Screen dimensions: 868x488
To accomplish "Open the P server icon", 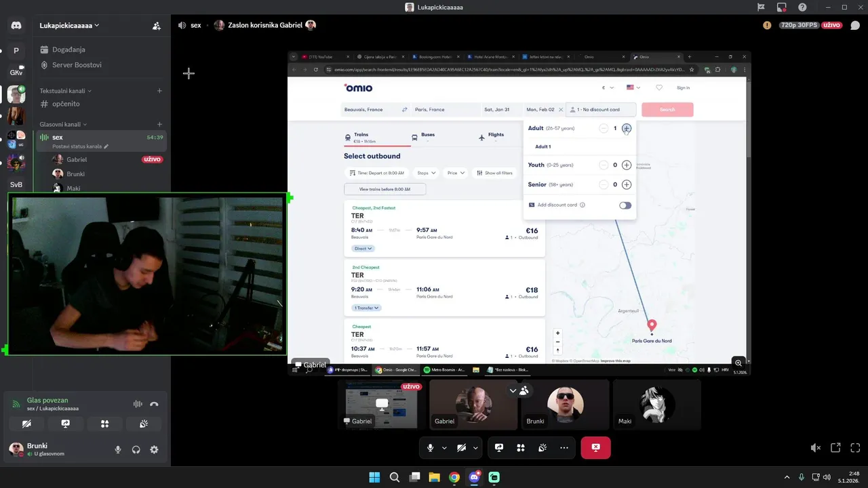I will click(x=16, y=51).
